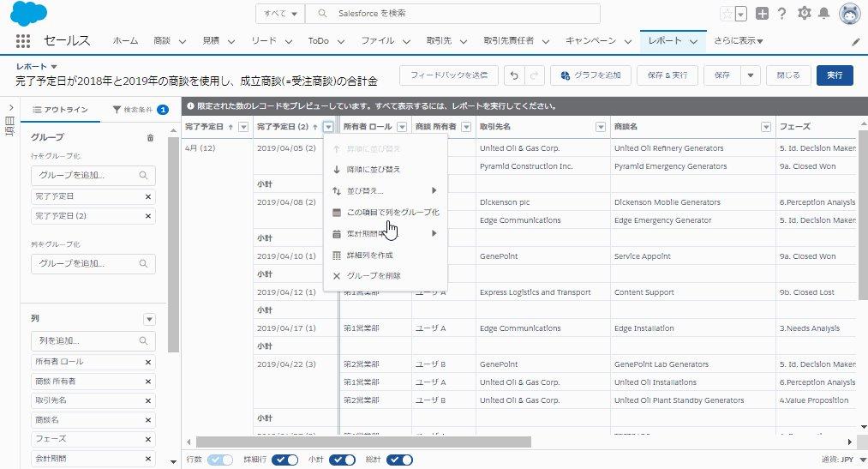Click the 保存 & 実行 button
Image resolution: width=868 pixels, height=469 pixels.
pyautogui.click(x=667, y=75)
